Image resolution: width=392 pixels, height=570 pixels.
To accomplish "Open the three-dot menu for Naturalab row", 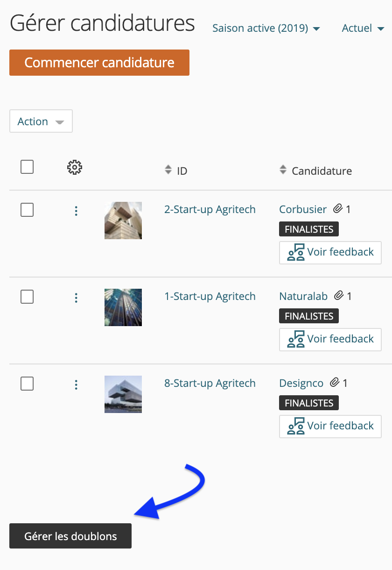I will tap(76, 298).
